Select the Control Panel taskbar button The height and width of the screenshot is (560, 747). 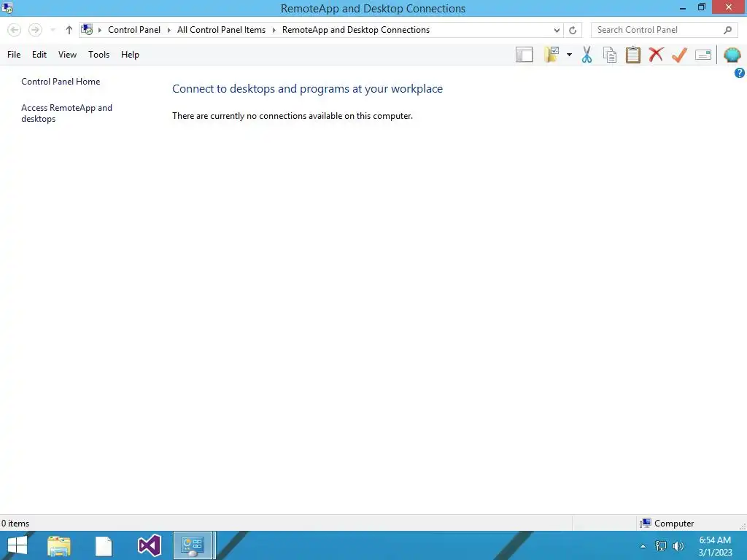pos(194,545)
